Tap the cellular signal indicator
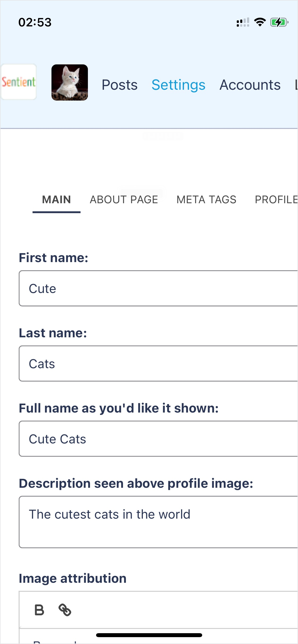 243,22
